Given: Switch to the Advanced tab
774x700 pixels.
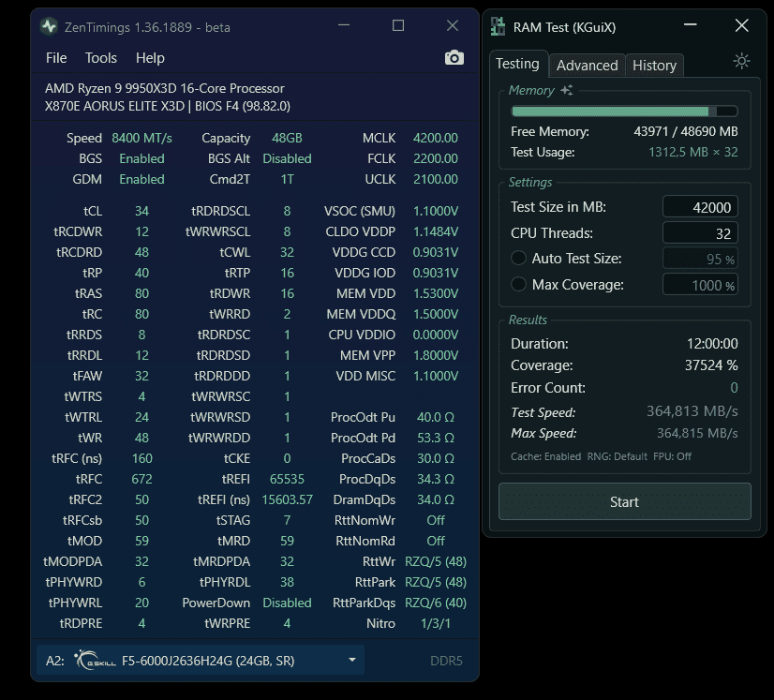Looking at the screenshot, I should point(587,66).
